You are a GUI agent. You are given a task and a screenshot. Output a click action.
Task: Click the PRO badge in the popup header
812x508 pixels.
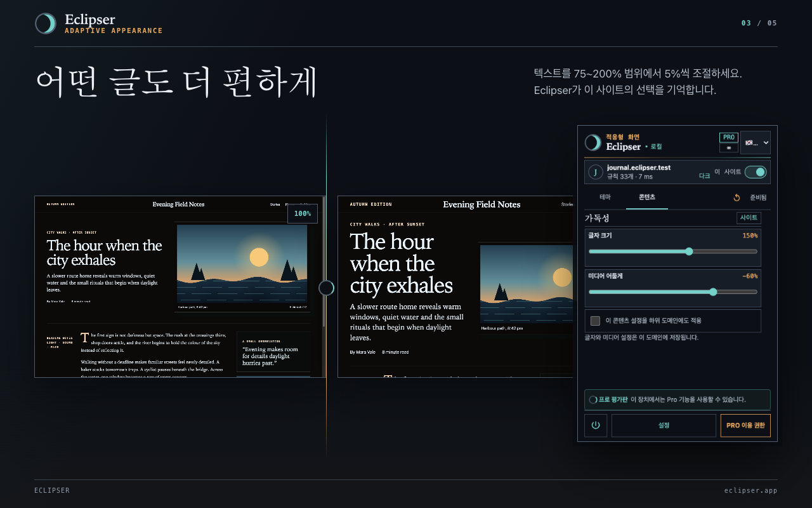point(728,137)
